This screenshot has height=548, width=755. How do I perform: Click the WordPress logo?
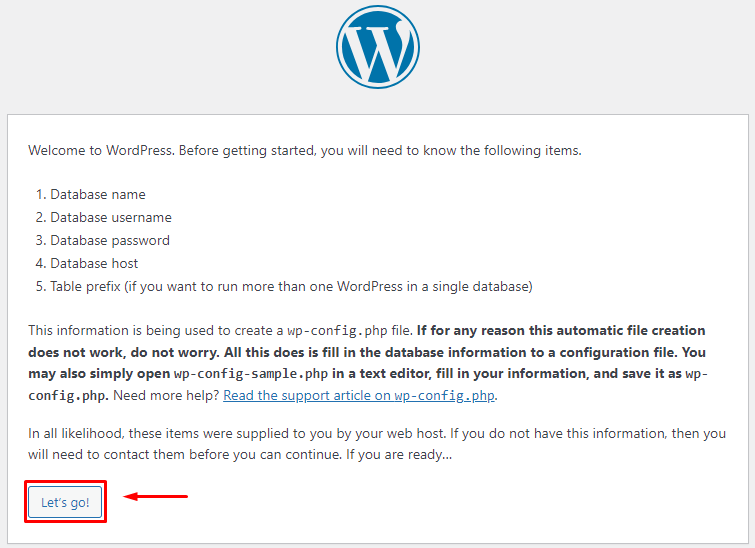coord(378,48)
